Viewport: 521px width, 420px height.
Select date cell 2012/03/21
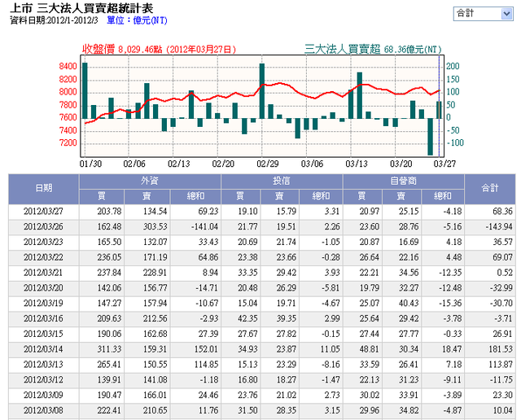point(43,273)
